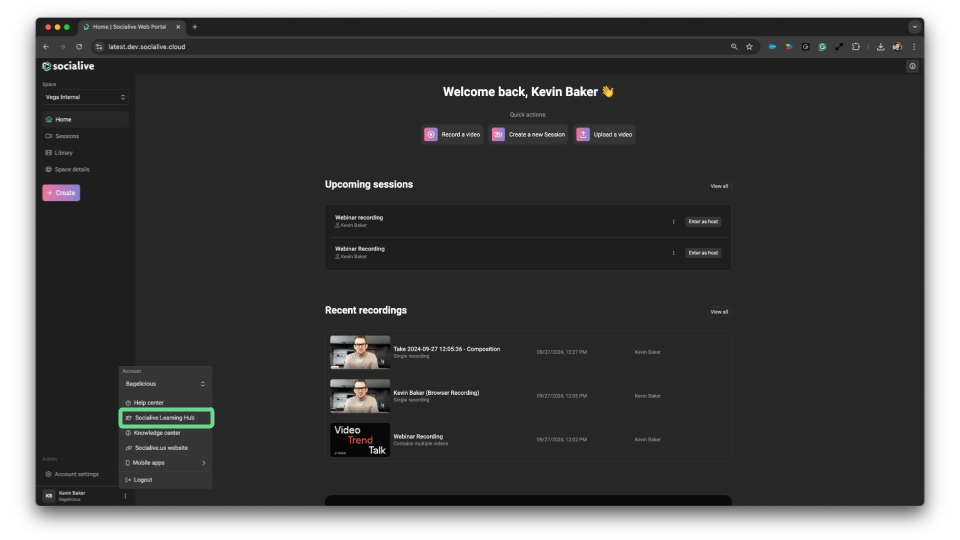Click browser forward arrow
The width and height of the screenshot is (960, 540).
click(x=62, y=47)
